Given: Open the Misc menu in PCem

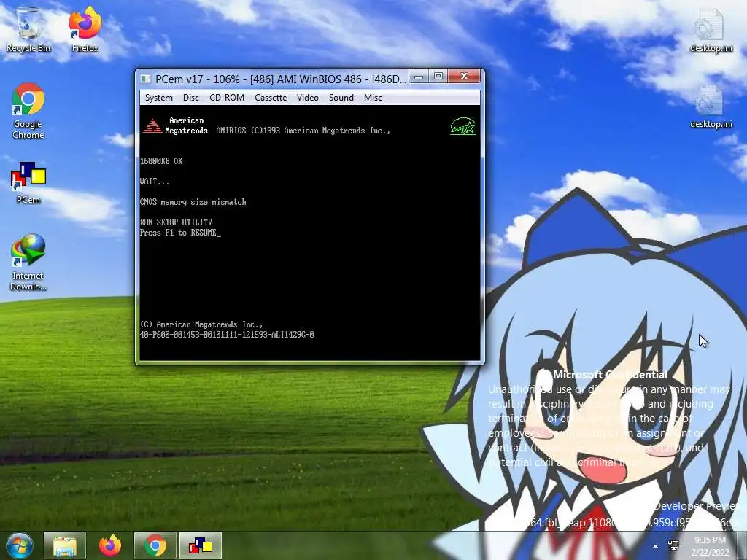Looking at the screenshot, I should click(373, 98).
